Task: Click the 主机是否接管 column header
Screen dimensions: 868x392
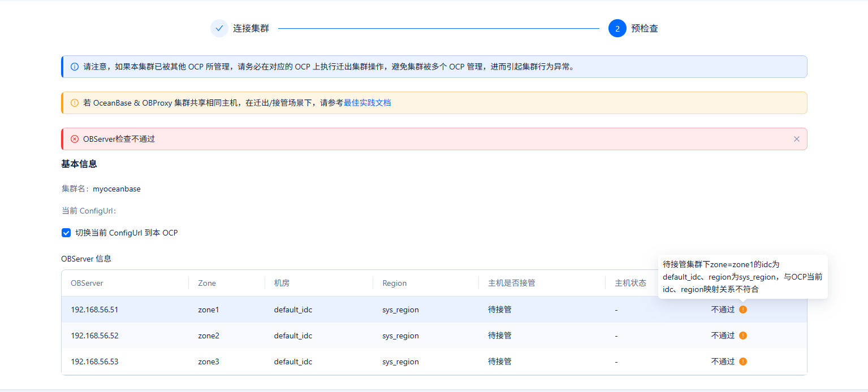Action: (511, 283)
